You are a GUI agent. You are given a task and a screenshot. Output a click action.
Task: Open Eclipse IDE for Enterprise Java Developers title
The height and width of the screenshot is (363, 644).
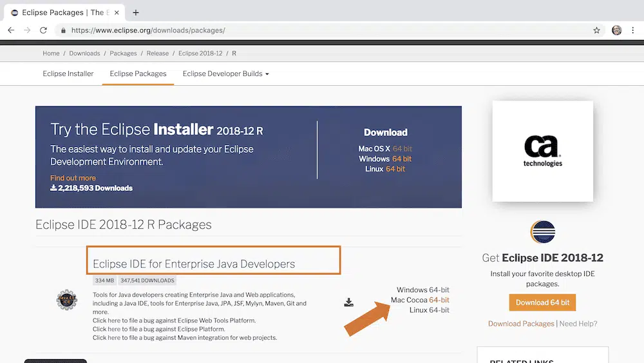pyautogui.click(x=194, y=264)
